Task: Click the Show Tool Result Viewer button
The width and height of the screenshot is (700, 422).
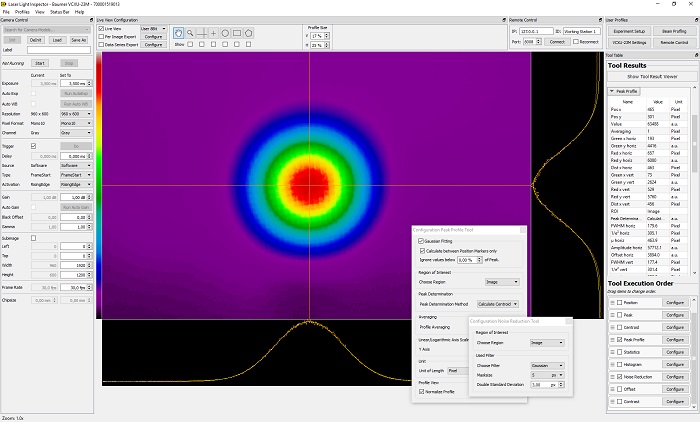Action: click(x=650, y=76)
